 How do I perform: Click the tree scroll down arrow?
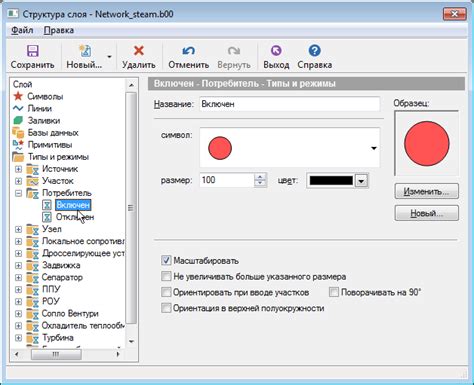tap(131, 342)
